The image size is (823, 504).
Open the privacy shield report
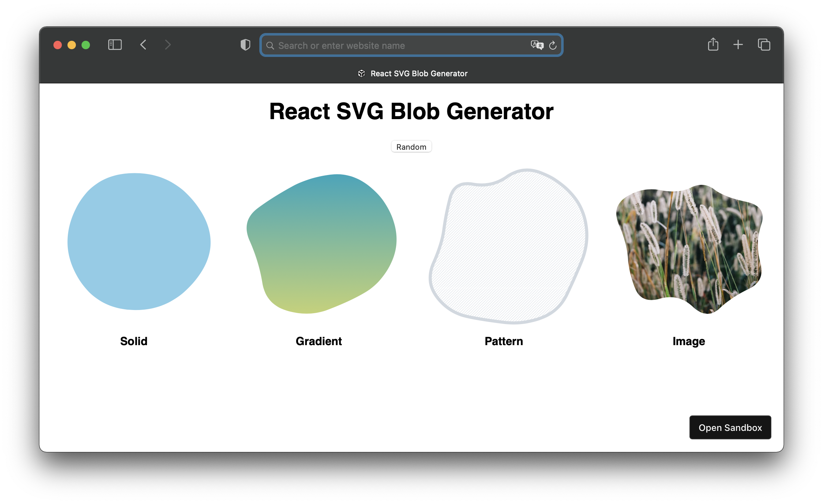click(245, 45)
